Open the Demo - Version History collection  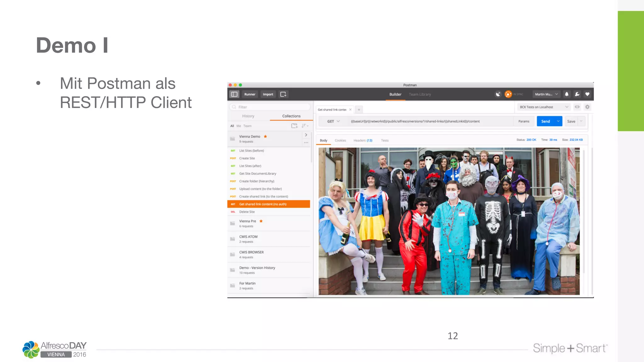[x=269, y=270]
